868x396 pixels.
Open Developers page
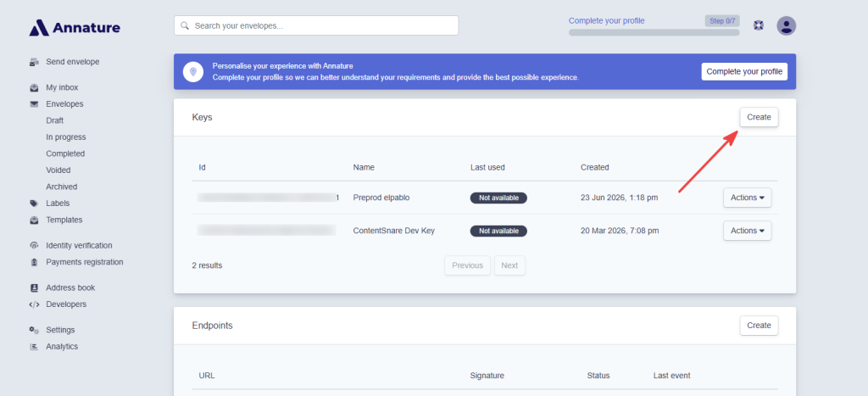tap(66, 304)
